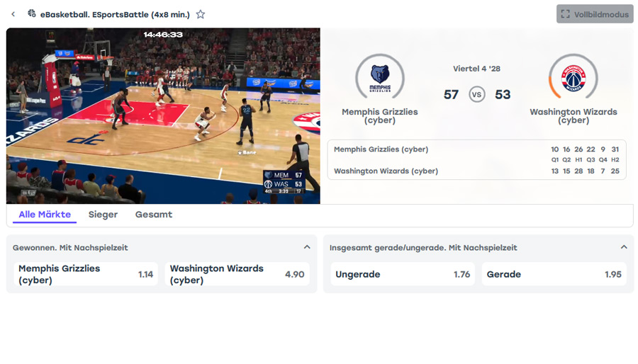Collapse the Insgesamt gerade/ungerade market
This screenshot has height=364, width=638.
(624, 247)
